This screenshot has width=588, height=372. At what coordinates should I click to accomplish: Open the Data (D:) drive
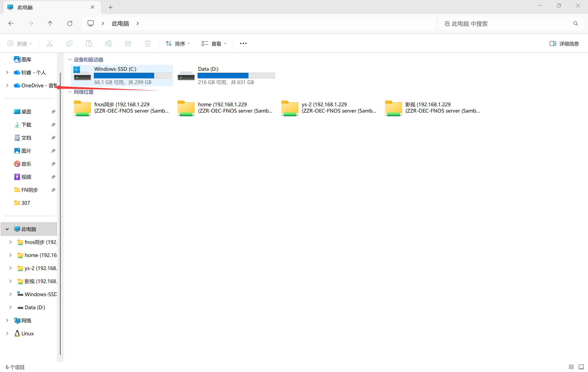pyautogui.click(x=226, y=75)
